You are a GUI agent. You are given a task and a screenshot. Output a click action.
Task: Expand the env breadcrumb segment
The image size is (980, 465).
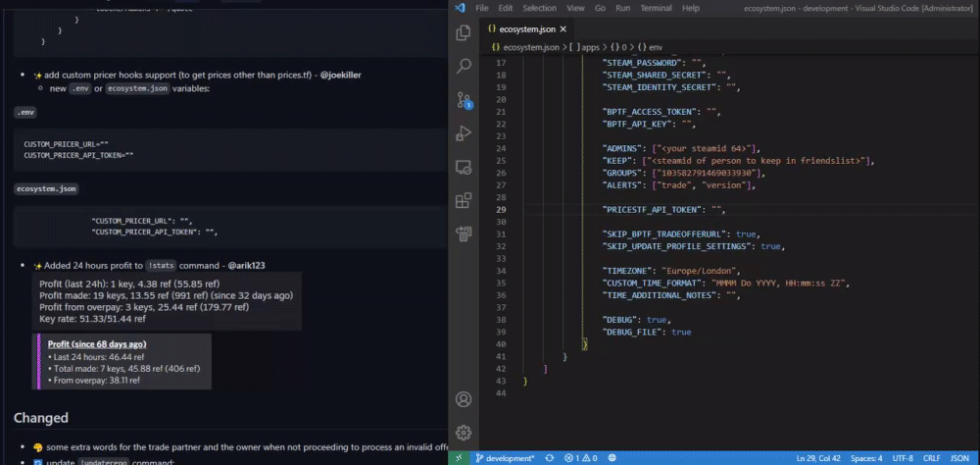(x=650, y=47)
